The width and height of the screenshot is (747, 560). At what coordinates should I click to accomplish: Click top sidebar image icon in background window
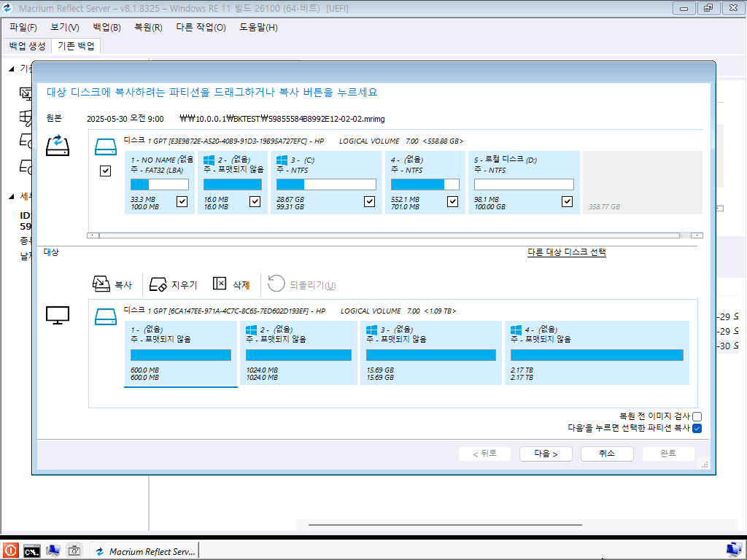(x=26, y=93)
